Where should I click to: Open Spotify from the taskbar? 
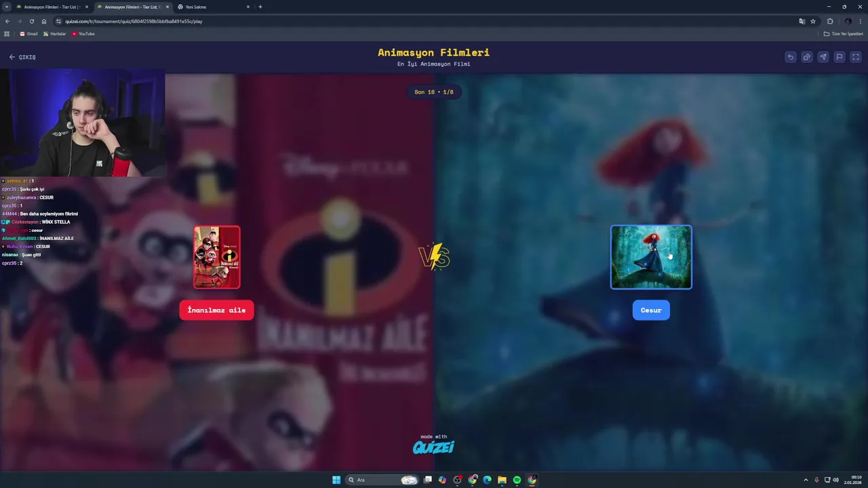517,480
